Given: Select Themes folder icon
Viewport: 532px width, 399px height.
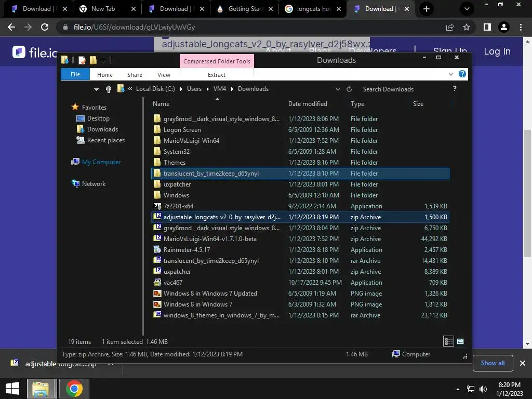Looking at the screenshot, I should click(157, 162).
